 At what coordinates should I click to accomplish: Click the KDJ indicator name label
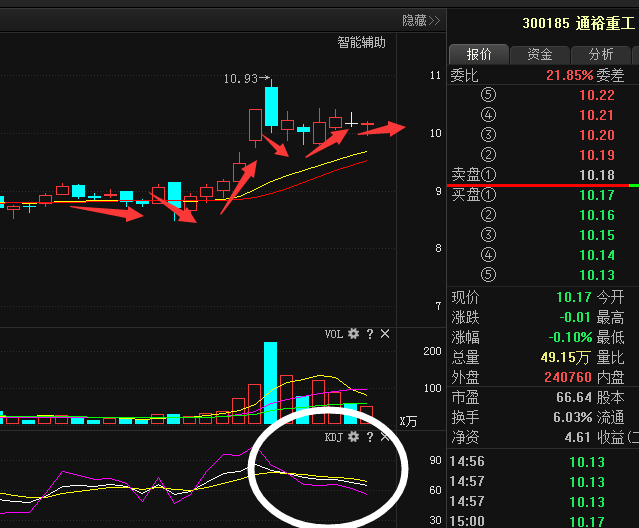click(x=333, y=438)
